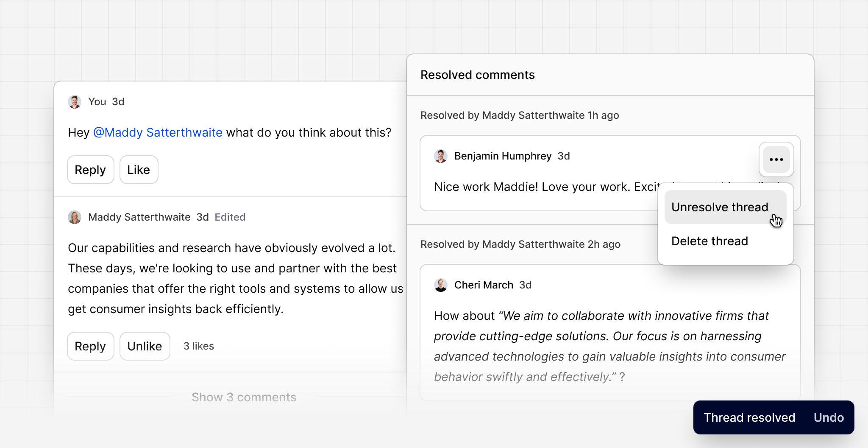Click Benjamin Humphrey's avatar

click(441, 156)
